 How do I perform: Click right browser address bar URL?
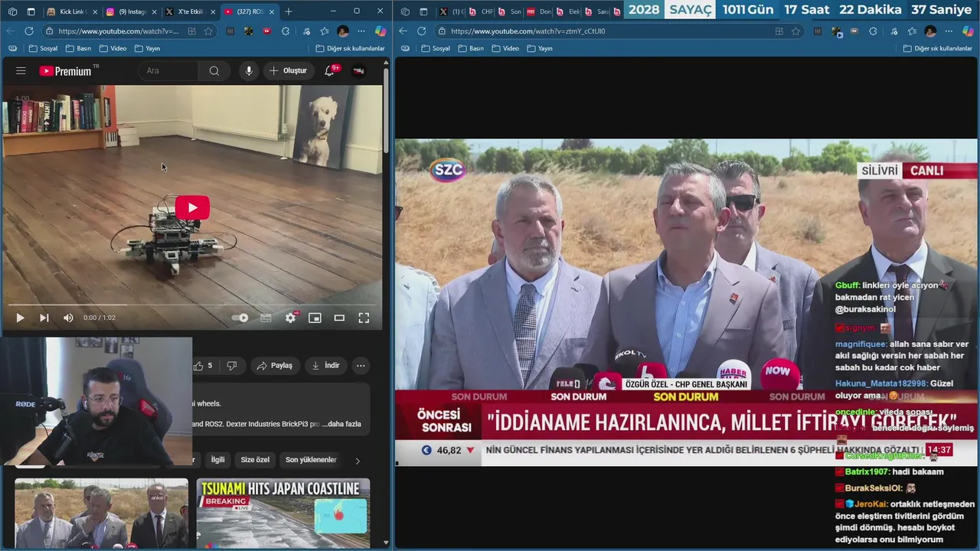pyautogui.click(x=528, y=31)
